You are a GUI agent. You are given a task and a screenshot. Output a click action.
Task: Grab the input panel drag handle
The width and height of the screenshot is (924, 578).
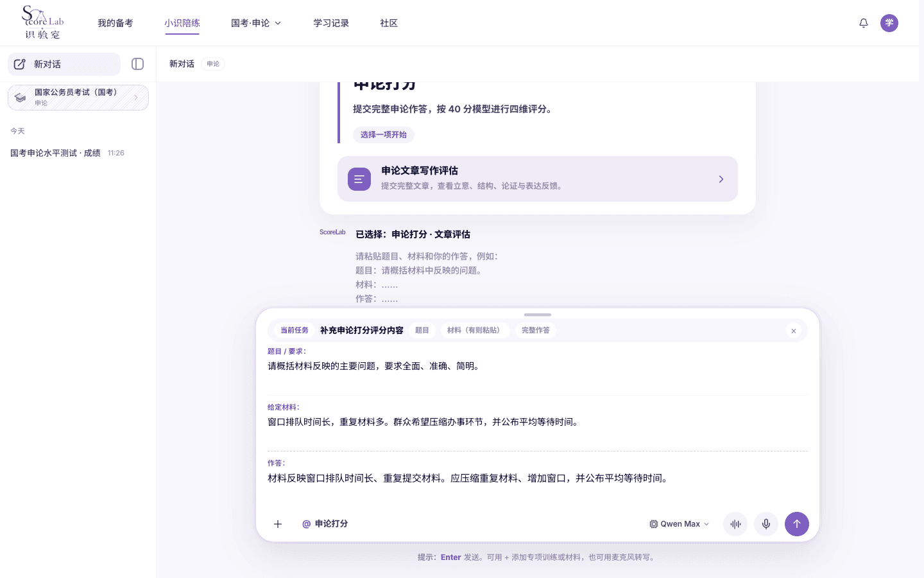538,315
